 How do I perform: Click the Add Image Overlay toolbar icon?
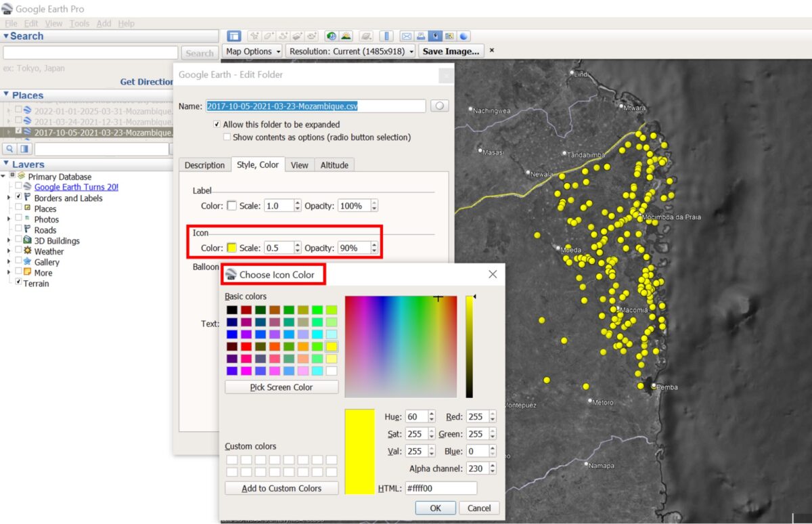(297, 37)
